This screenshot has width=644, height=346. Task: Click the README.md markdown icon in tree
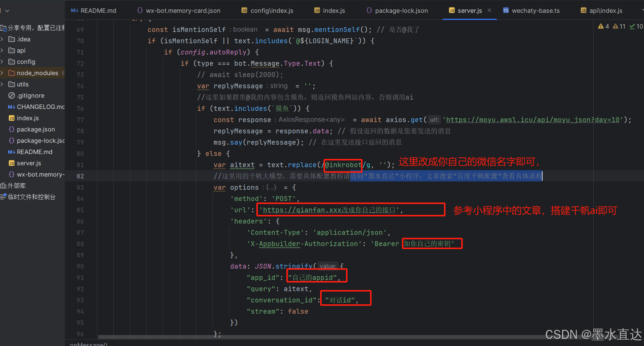click(12, 152)
